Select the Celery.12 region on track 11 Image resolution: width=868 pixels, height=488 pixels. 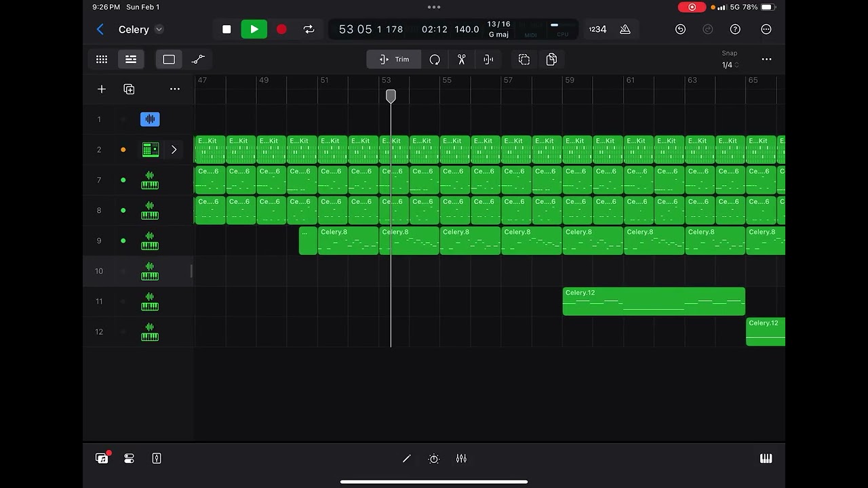pyautogui.click(x=654, y=302)
